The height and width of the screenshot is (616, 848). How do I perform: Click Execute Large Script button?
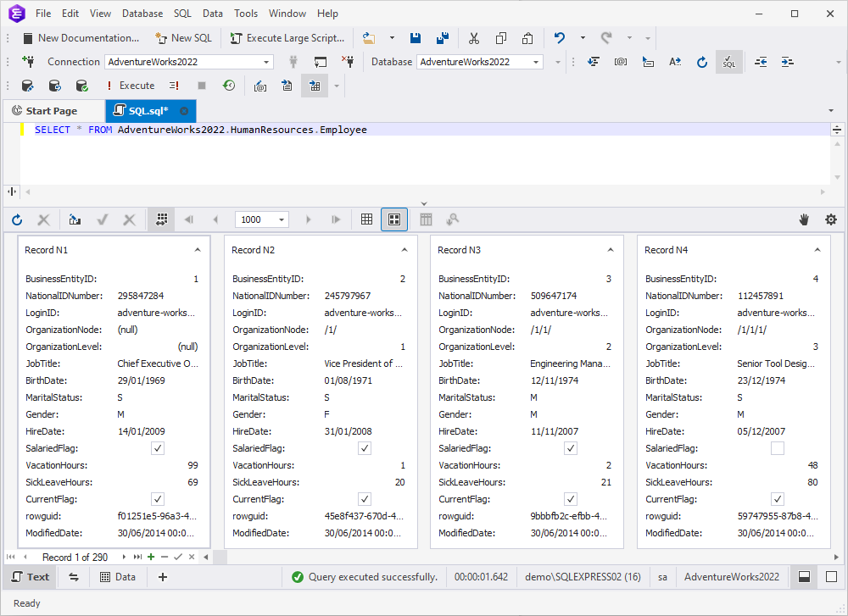pyautogui.click(x=287, y=38)
